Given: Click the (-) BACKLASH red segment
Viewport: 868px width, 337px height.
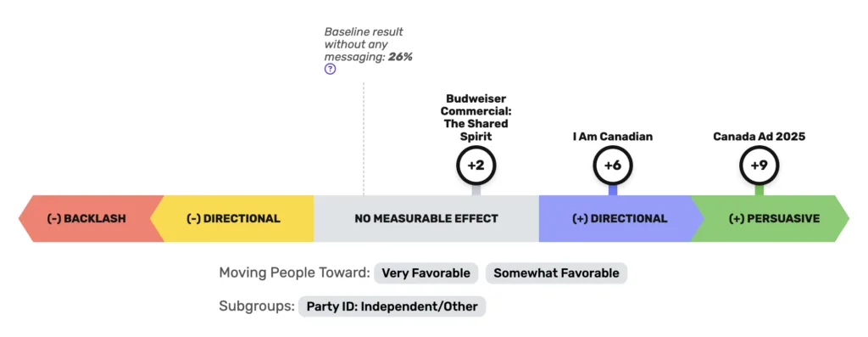Looking at the screenshot, I should [88, 218].
